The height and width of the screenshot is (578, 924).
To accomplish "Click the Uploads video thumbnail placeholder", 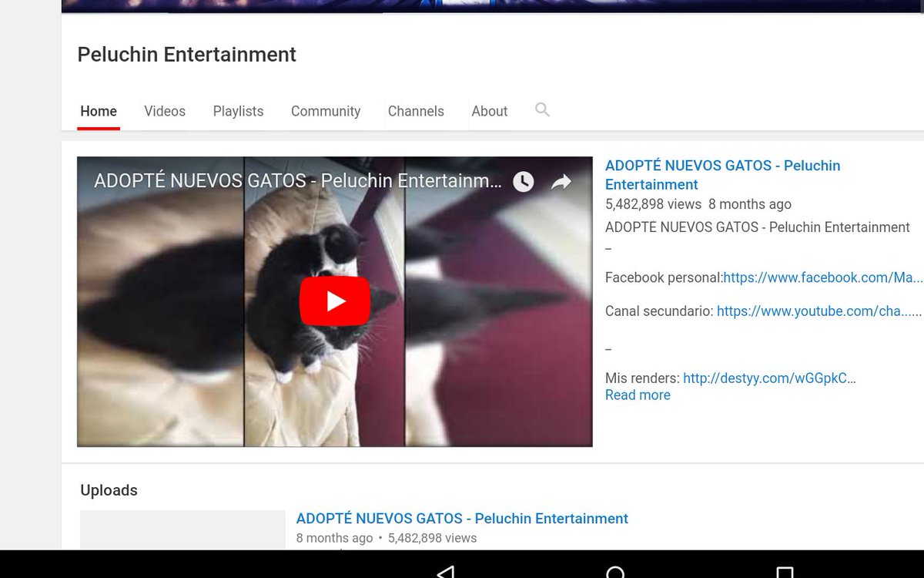I will [183, 529].
